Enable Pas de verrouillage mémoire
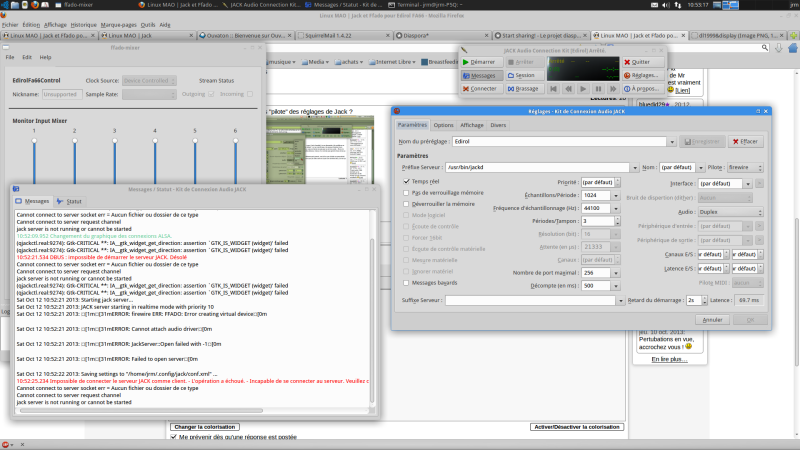Image resolution: width=800 pixels, height=450 pixels. coord(406,193)
